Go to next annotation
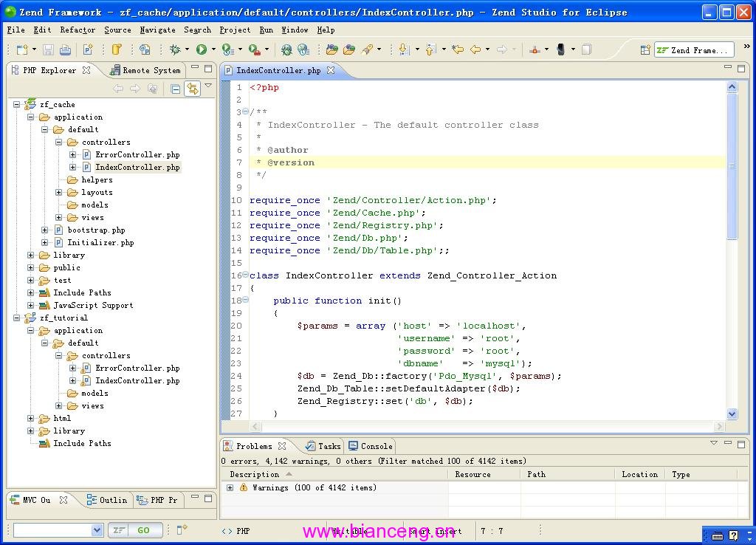 pos(405,49)
